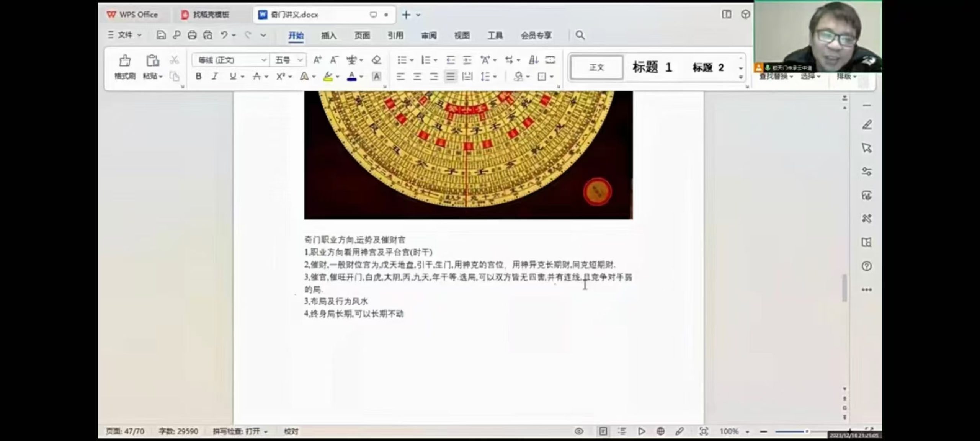Viewport: 980px width, 441px height.
Task: Click the font color A swatch
Action: click(x=351, y=76)
